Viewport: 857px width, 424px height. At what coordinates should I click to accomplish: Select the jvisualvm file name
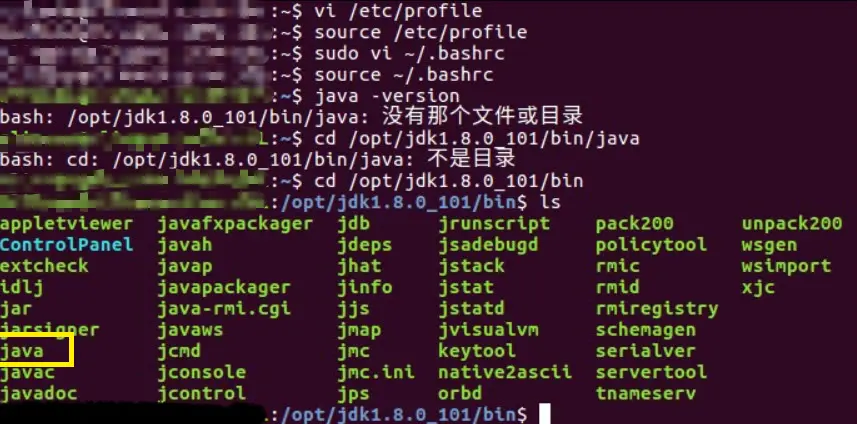pyautogui.click(x=489, y=330)
